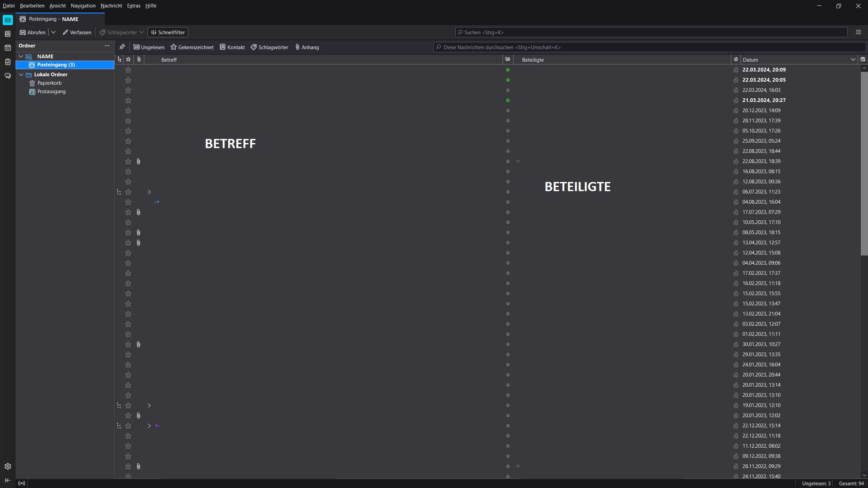Screen dimensions: 868x488
Task: Toggle the Gekennzeichnet quick filter
Action: pos(192,47)
